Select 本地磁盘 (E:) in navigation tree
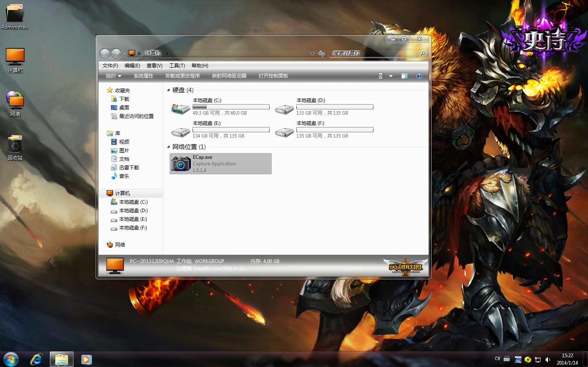This screenshot has width=588, height=367. (129, 219)
